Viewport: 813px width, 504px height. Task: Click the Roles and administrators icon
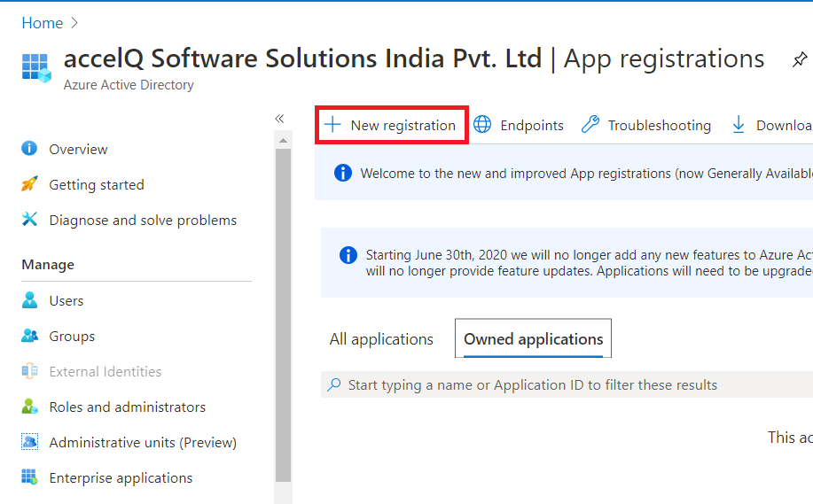click(x=29, y=406)
